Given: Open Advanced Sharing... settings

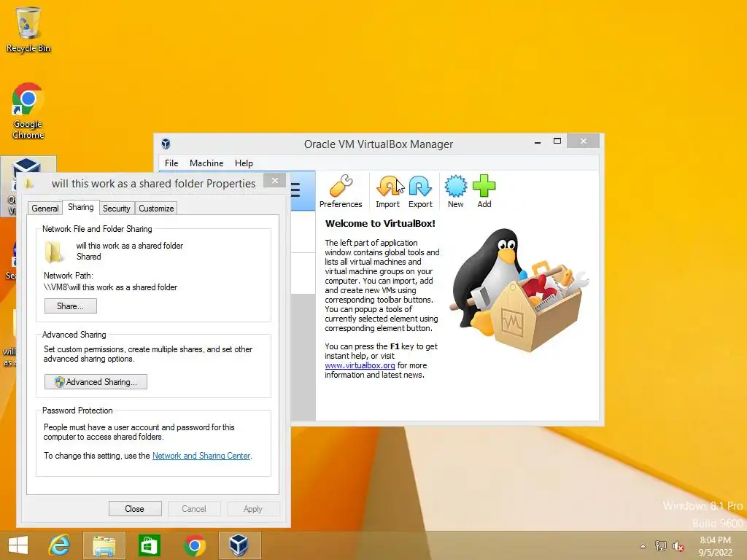Looking at the screenshot, I should click(x=96, y=382).
